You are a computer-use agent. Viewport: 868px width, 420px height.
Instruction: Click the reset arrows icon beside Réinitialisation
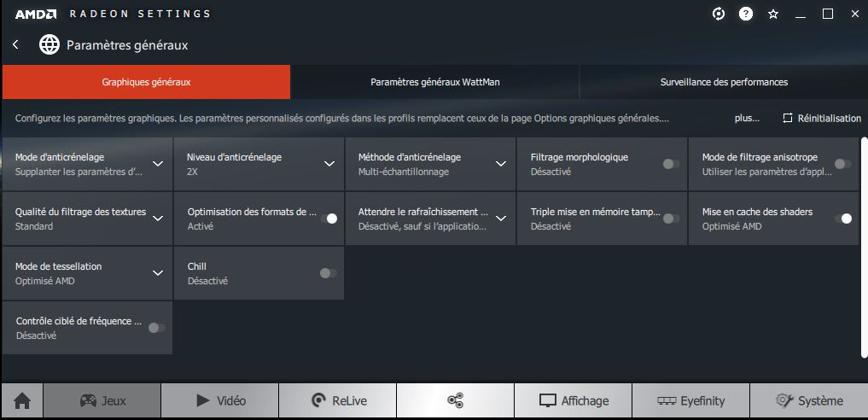pyautogui.click(x=788, y=118)
